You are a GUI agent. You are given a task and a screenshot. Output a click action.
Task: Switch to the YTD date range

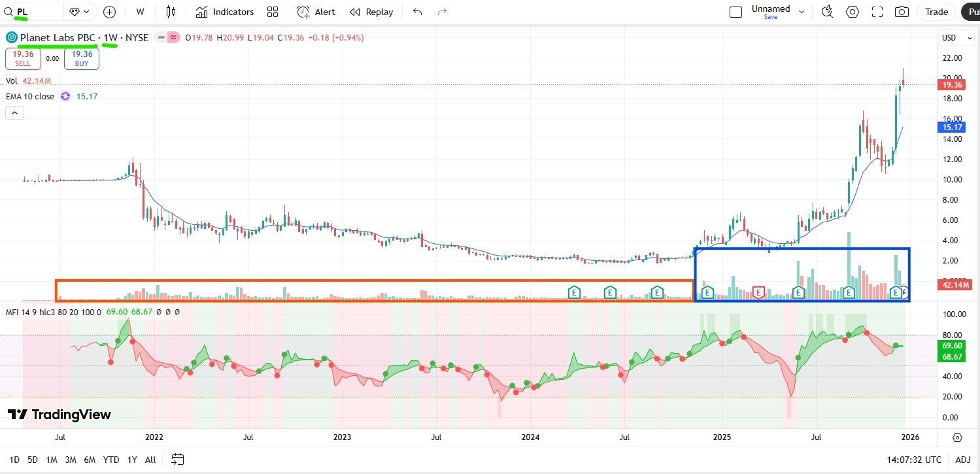(111, 460)
